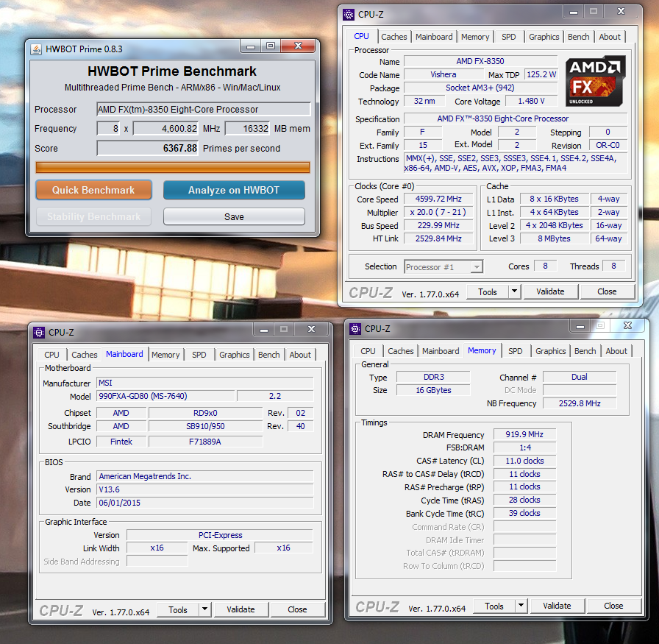Image resolution: width=659 pixels, height=644 pixels.
Task: Click BIOS date 06/01/2015 text
Action: point(119,503)
